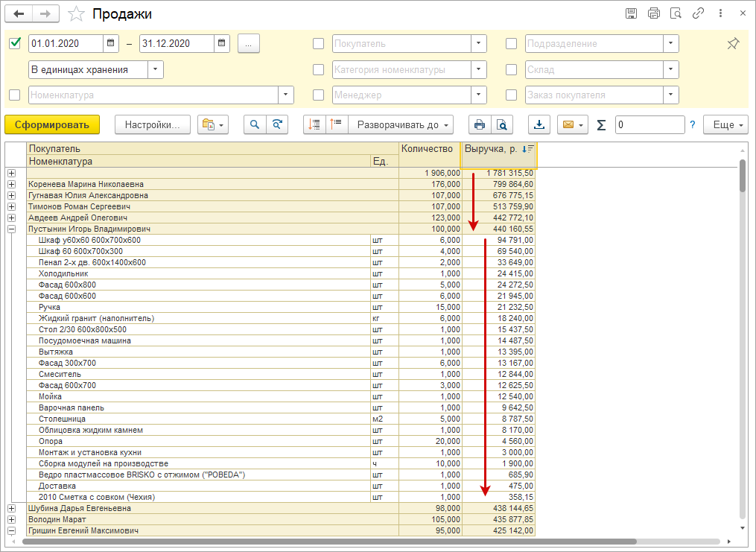Open the Еще menu
This screenshot has height=552, width=756.
725,125
